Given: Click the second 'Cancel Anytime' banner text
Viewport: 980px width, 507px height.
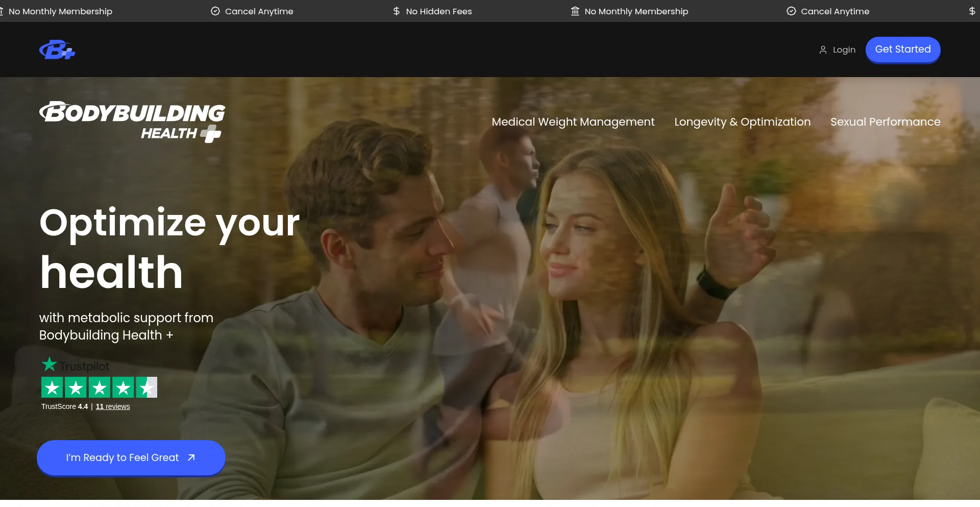Looking at the screenshot, I should coord(835,11).
